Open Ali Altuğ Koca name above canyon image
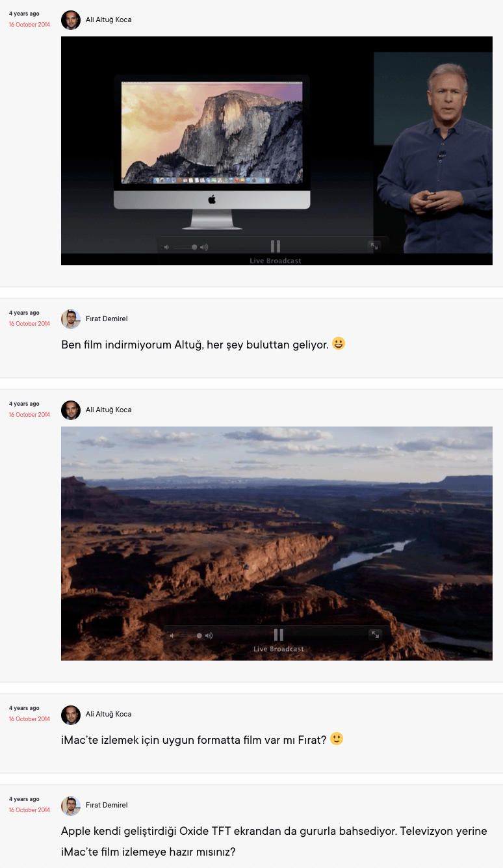 click(x=109, y=410)
